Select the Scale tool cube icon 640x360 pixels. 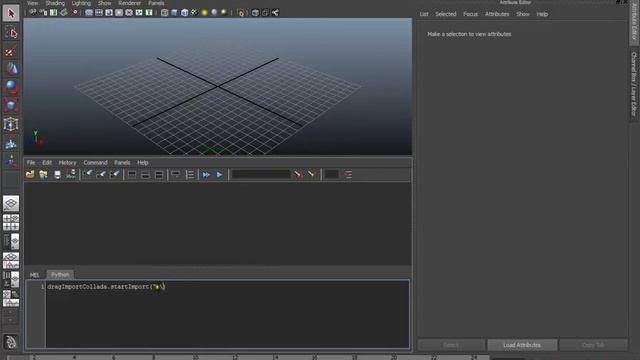(11, 105)
